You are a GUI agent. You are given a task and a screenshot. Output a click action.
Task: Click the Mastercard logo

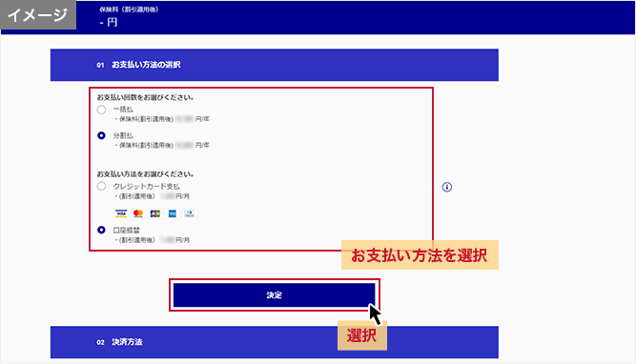coord(138,213)
